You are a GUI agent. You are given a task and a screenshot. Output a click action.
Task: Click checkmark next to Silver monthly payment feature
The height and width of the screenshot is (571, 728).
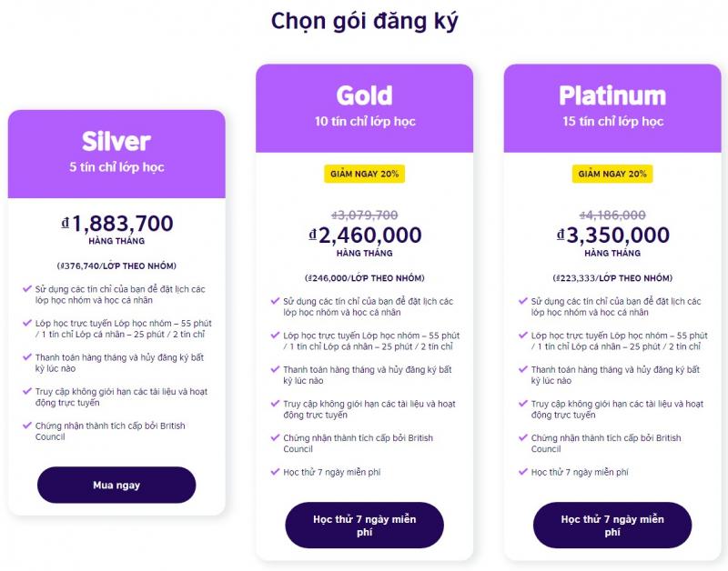tap(27, 357)
